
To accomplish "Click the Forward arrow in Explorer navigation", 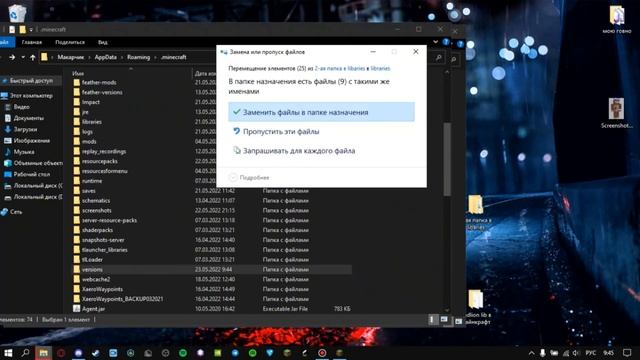I will [12, 58].
